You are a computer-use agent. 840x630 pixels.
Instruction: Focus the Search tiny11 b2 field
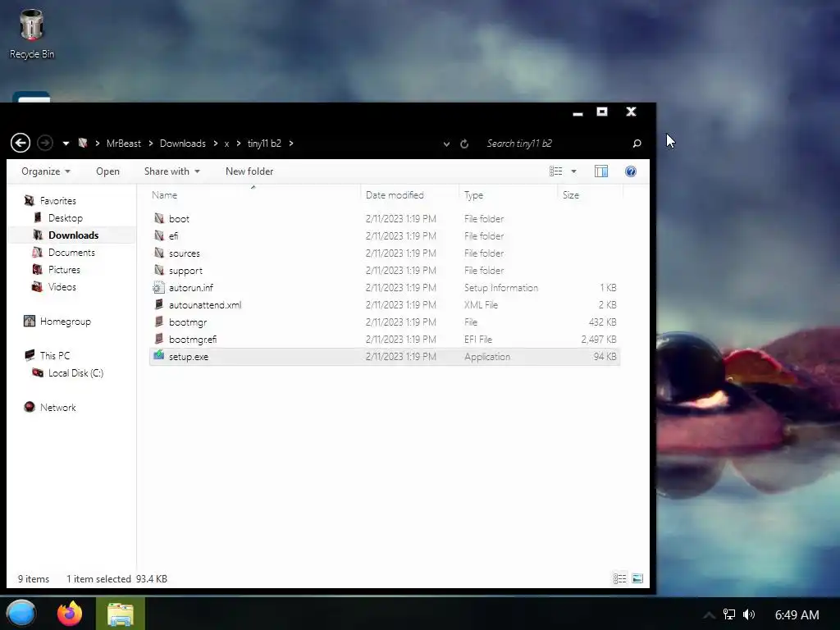tap(555, 144)
